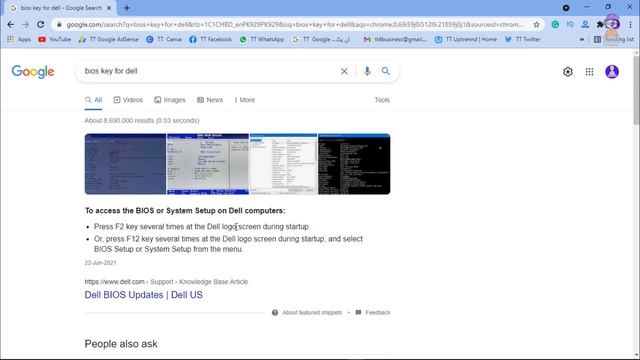Switch to the News tab
The height and width of the screenshot is (360, 640).
[210, 100]
